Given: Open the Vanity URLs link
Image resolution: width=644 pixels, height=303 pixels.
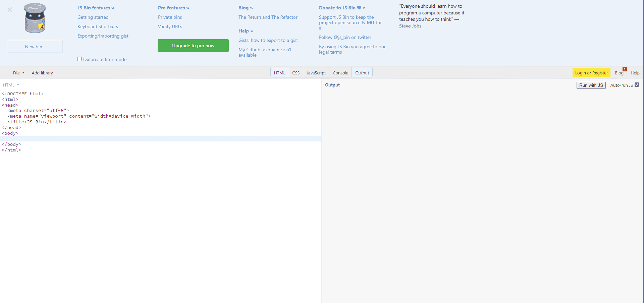Looking at the screenshot, I should pos(170,26).
